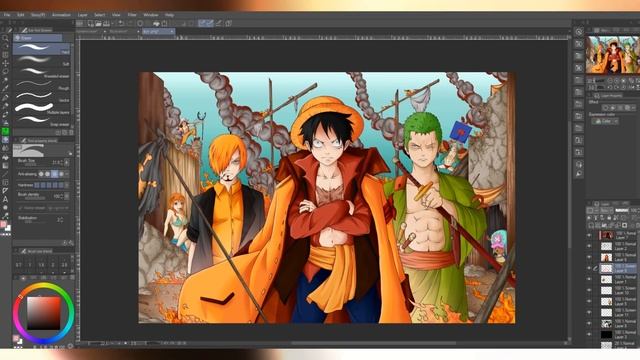Collapse the Layer palette arrow

[x=589, y=203]
